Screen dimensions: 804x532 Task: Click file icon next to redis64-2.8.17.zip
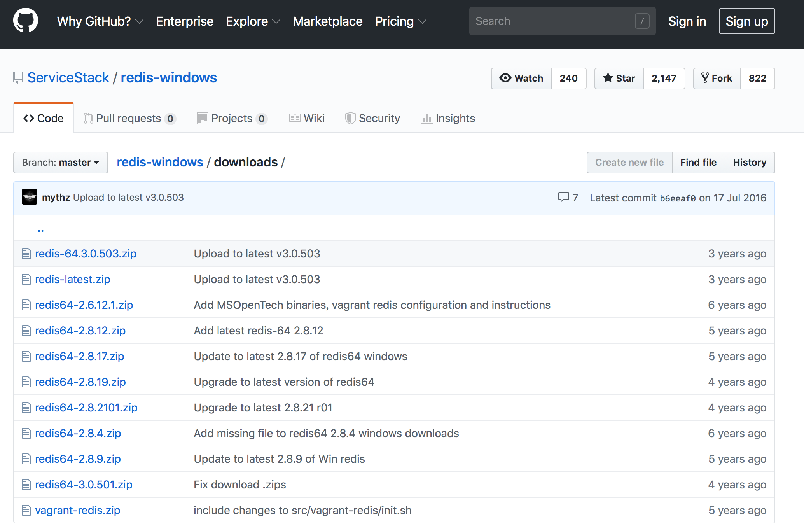(26, 356)
